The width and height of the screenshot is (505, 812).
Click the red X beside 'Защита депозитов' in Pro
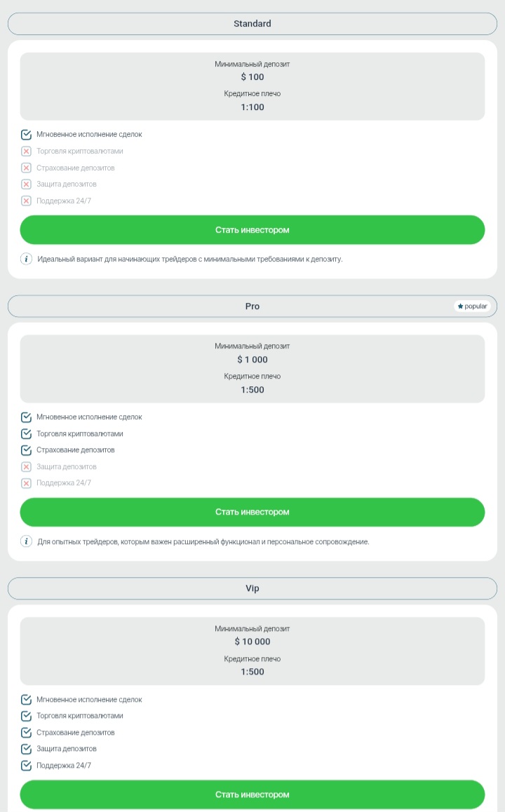click(26, 466)
